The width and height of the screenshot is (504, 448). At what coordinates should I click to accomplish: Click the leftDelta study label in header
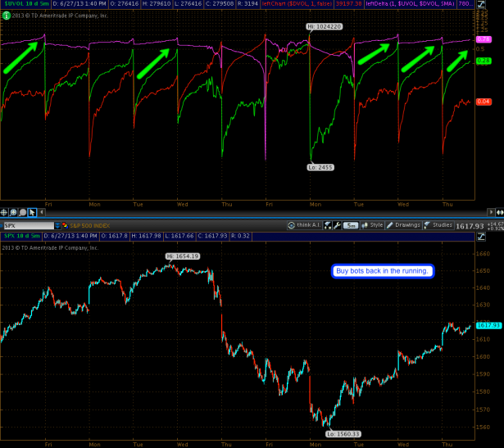pyautogui.click(x=411, y=4)
